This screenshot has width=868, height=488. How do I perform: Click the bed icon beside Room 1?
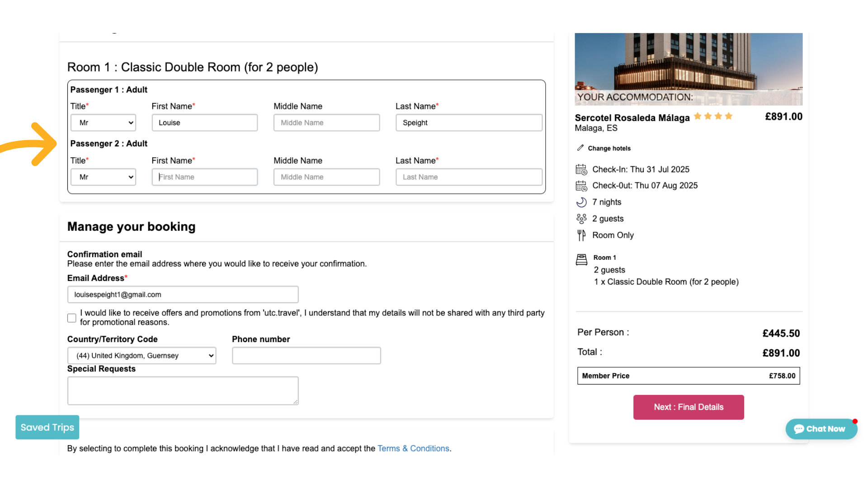[x=581, y=259]
